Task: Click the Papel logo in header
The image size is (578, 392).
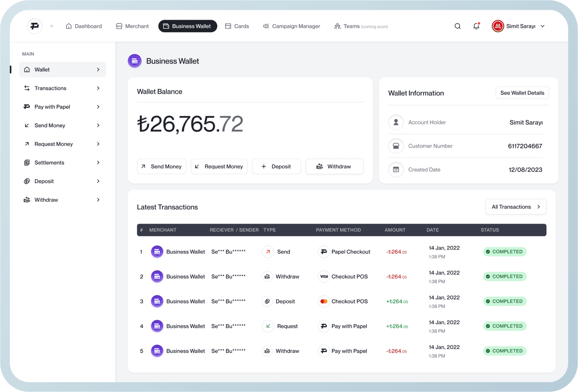Action: pyautogui.click(x=34, y=26)
